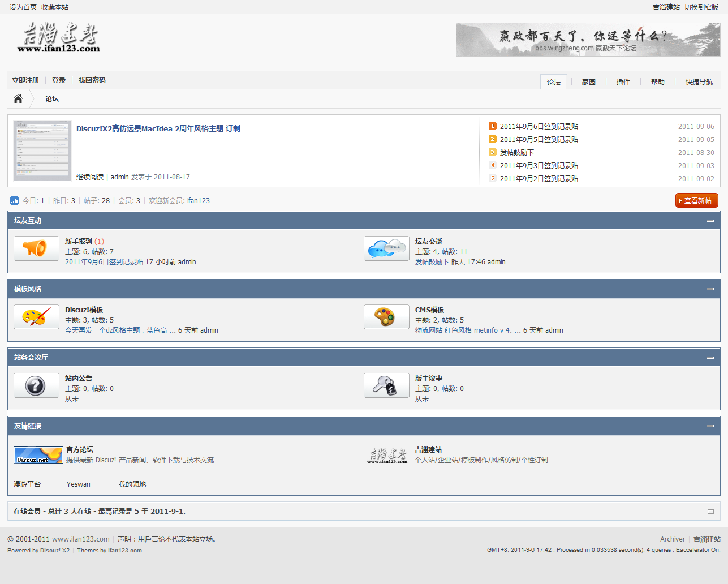Open the 新手报到 forum title
Screen dimensions: 728x584
79,241
